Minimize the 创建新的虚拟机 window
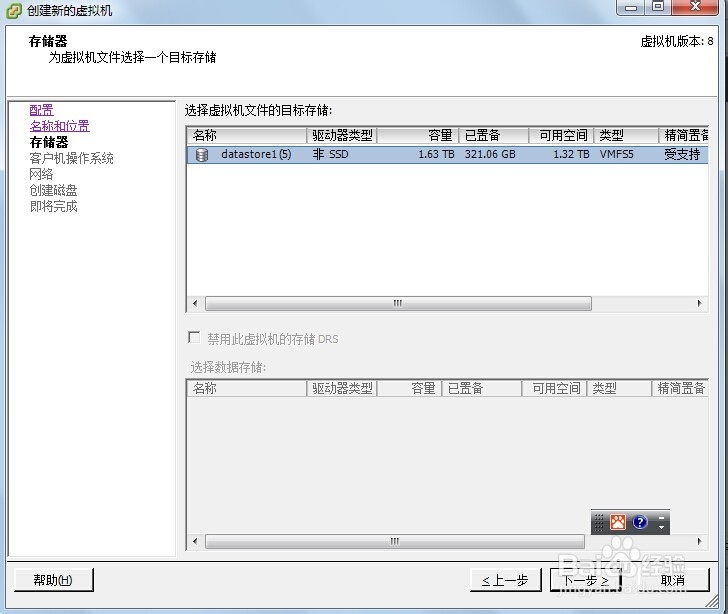The height and width of the screenshot is (614, 728). pos(630,7)
